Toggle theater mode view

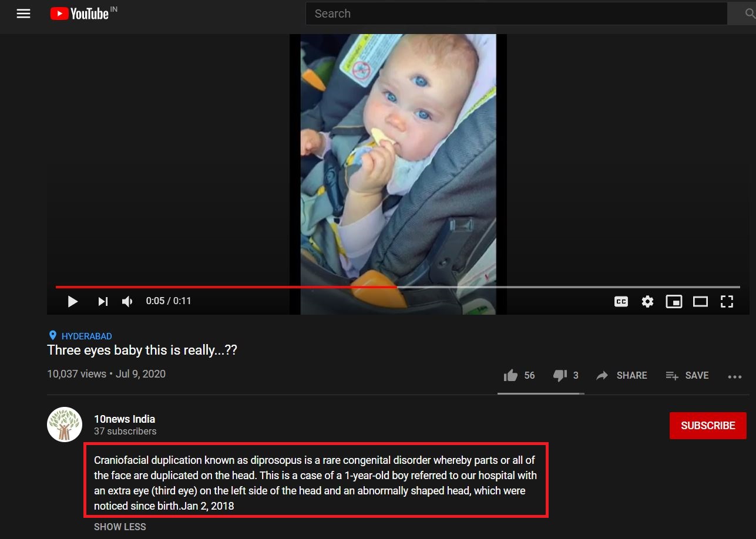pyautogui.click(x=700, y=301)
